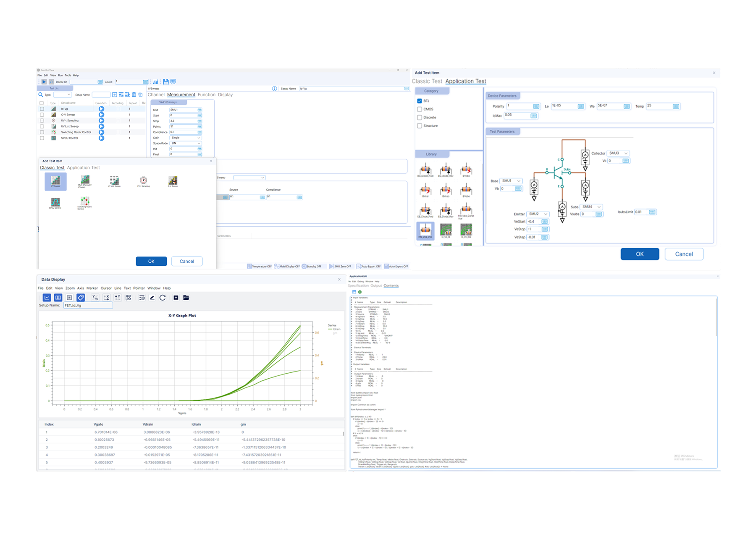Open the Marker menu in Data Display
756x534 pixels.
click(x=92, y=288)
